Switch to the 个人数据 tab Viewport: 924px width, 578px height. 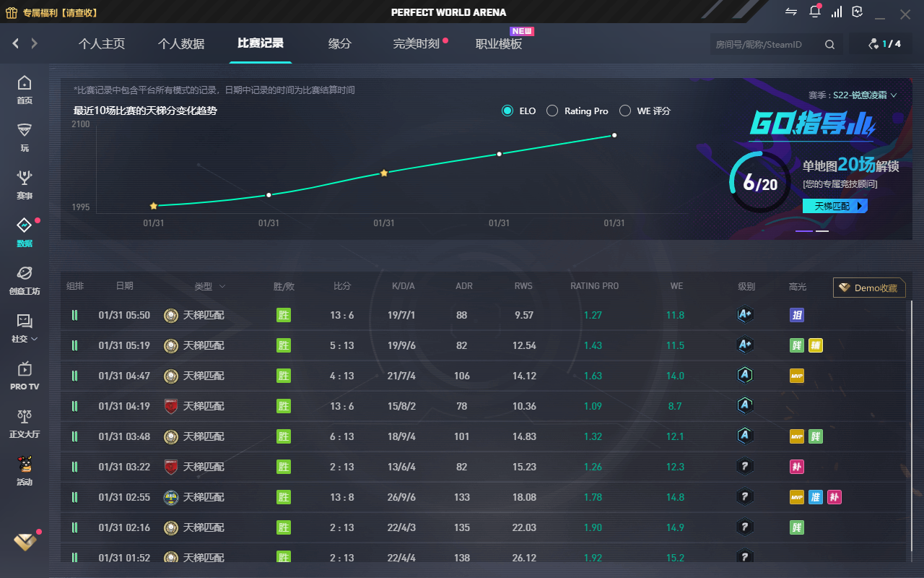[181, 44]
